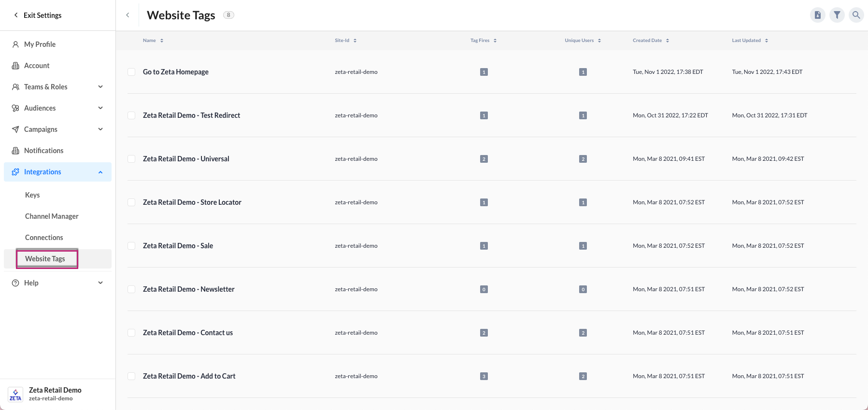Open the Keys menu item
Image resolution: width=868 pixels, height=410 pixels.
coord(32,195)
